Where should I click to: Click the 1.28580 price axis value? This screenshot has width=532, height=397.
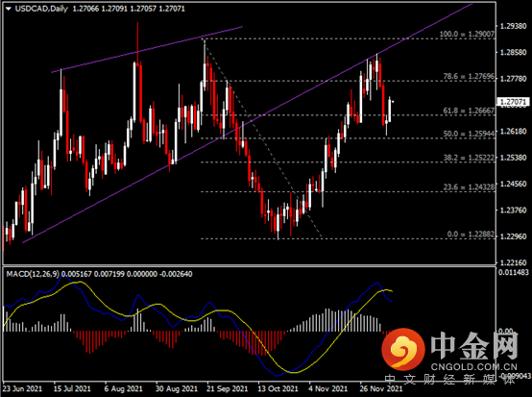tap(514, 52)
